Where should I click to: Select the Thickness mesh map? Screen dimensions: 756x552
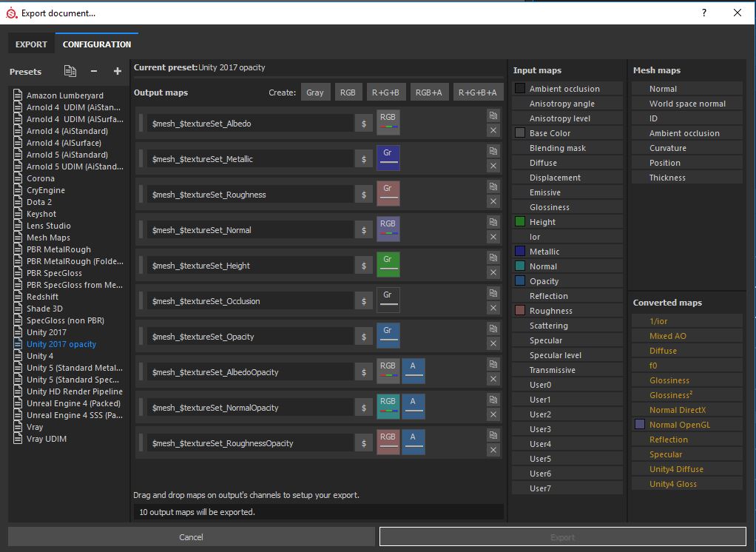687,178
